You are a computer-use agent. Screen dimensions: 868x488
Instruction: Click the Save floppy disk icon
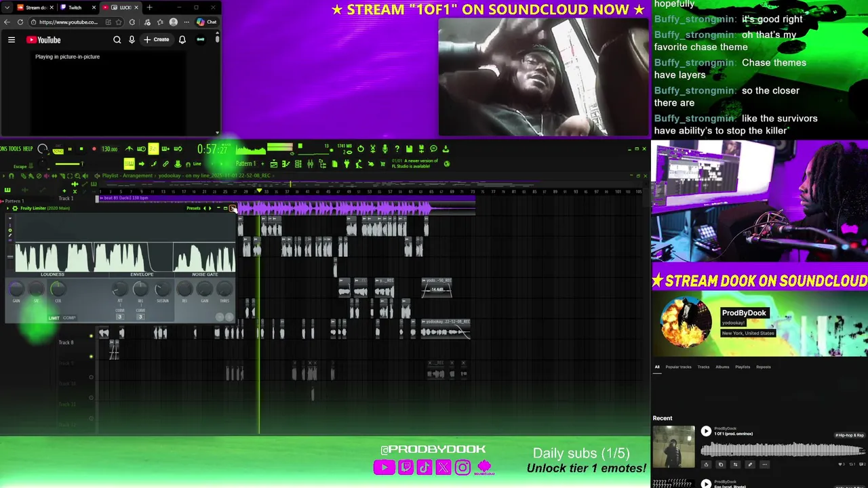(x=409, y=149)
